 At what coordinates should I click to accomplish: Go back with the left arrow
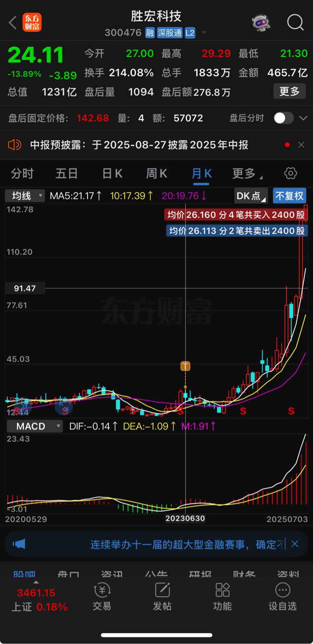click(13, 22)
